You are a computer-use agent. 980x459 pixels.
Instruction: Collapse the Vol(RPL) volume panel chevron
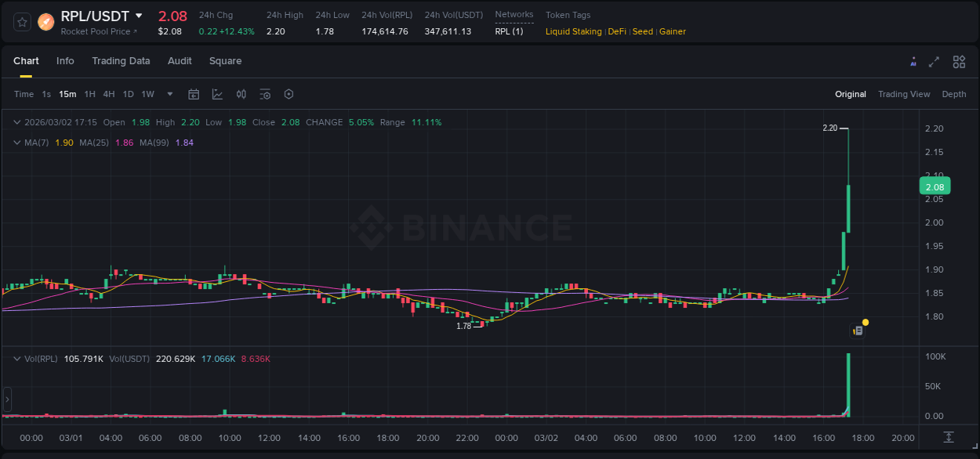coord(17,358)
